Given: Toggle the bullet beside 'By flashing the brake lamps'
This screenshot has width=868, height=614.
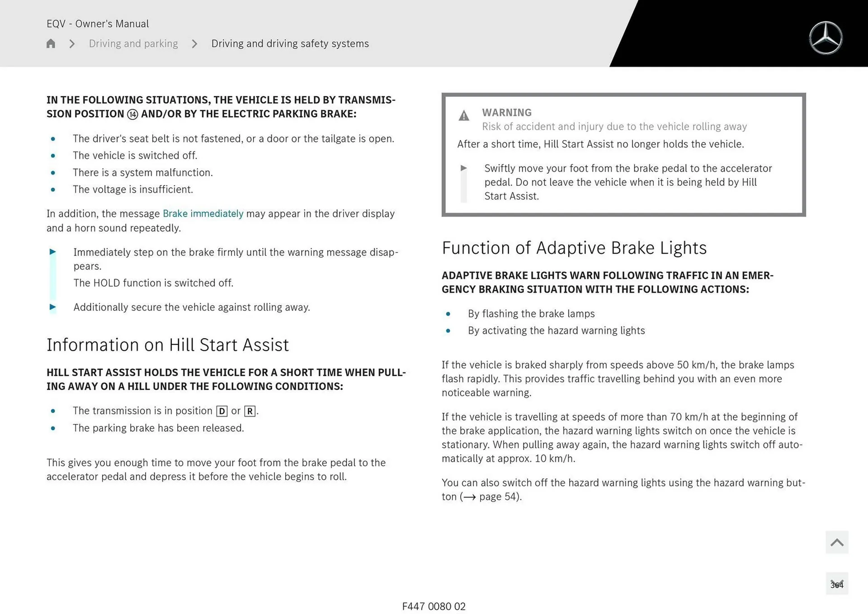Looking at the screenshot, I should pyautogui.click(x=448, y=314).
